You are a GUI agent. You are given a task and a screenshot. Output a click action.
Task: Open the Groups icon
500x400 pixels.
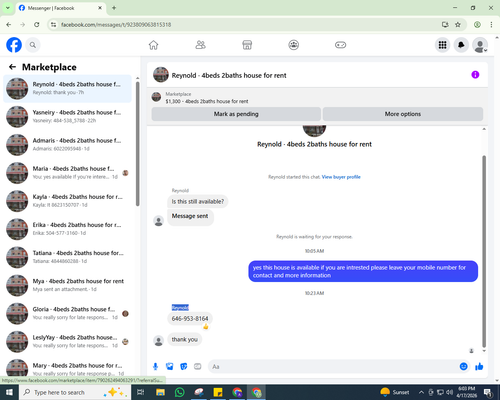(x=294, y=45)
